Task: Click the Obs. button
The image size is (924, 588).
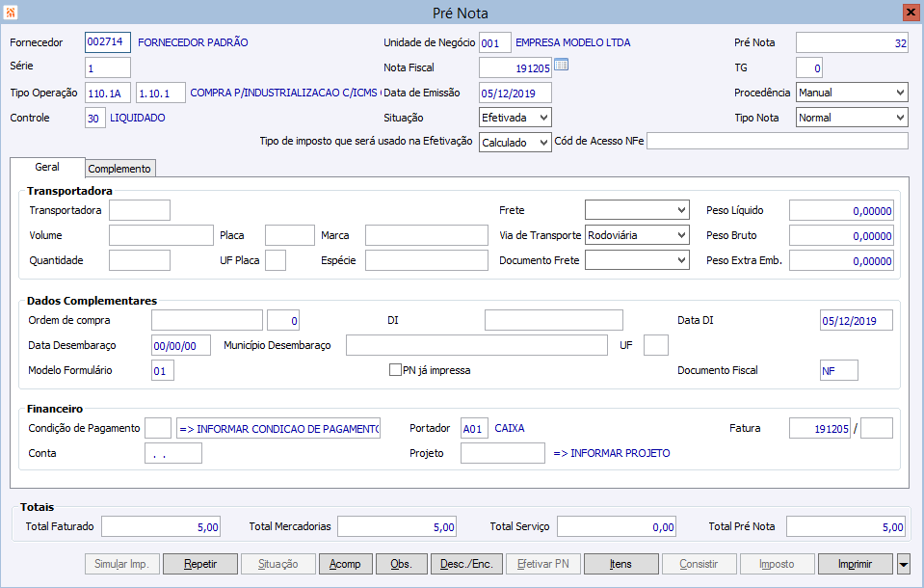Action: [402, 564]
